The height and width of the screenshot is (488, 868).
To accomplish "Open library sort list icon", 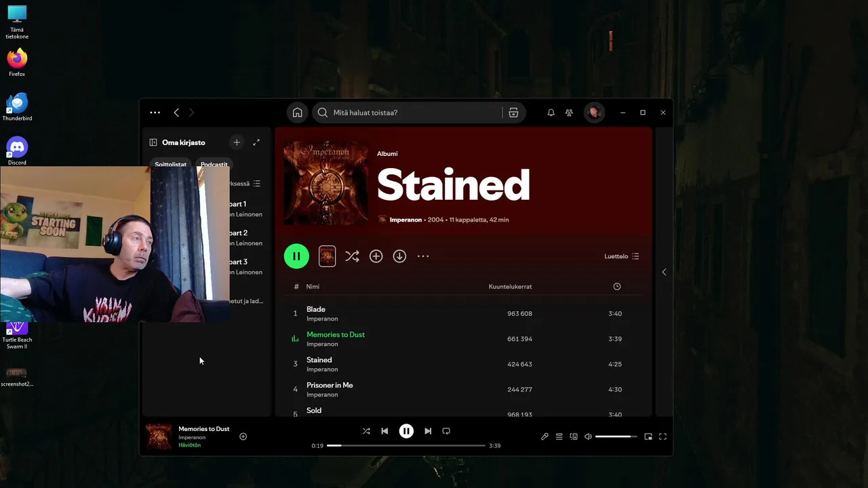I will [256, 184].
